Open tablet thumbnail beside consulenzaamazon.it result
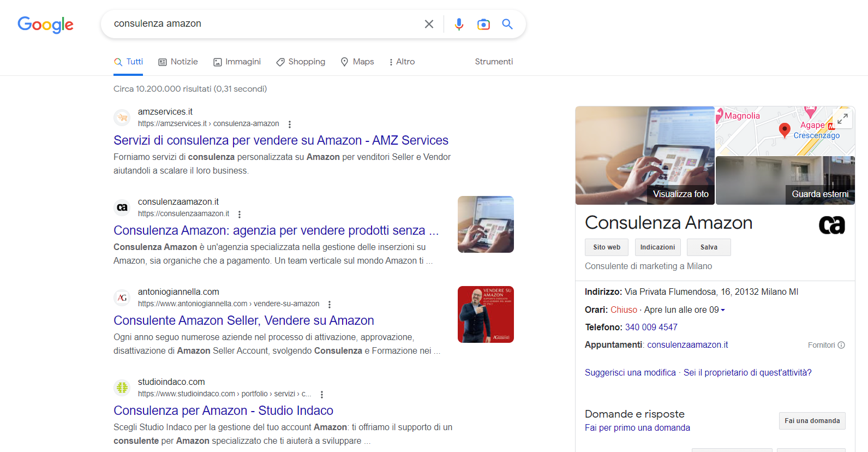This screenshot has height=452, width=868. point(486,224)
